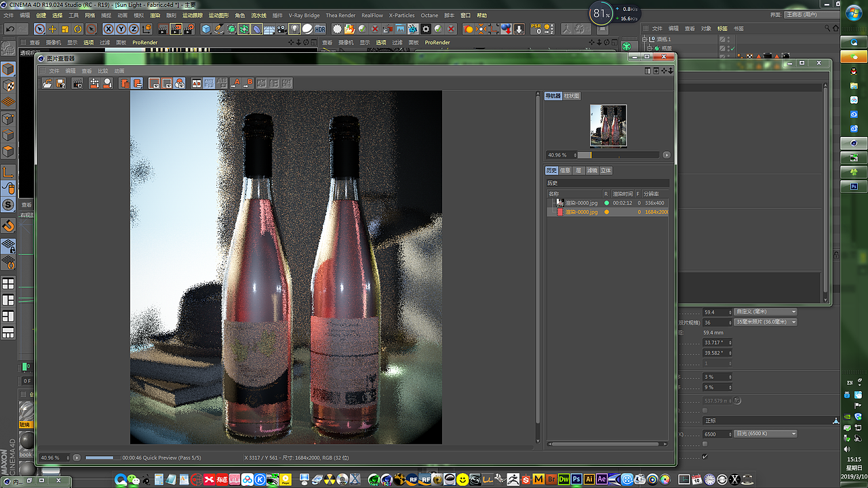Click the B compare arrow icon
This screenshot has height=488, width=868.
(x=248, y=83)
